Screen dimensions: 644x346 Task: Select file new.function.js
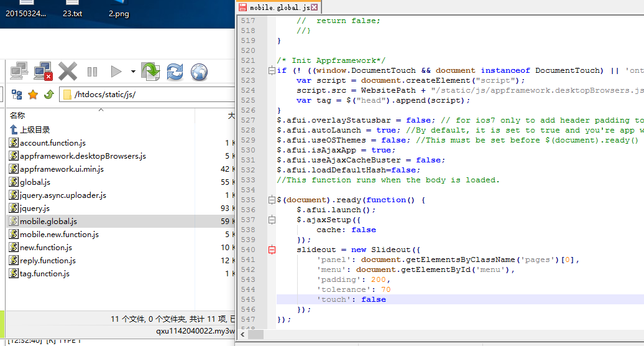click(x=40, y=248)
